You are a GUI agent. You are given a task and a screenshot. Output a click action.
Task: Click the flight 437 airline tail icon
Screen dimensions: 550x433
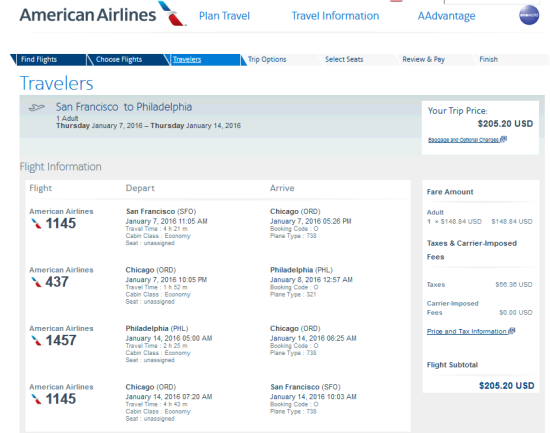[x=36, y=282]
